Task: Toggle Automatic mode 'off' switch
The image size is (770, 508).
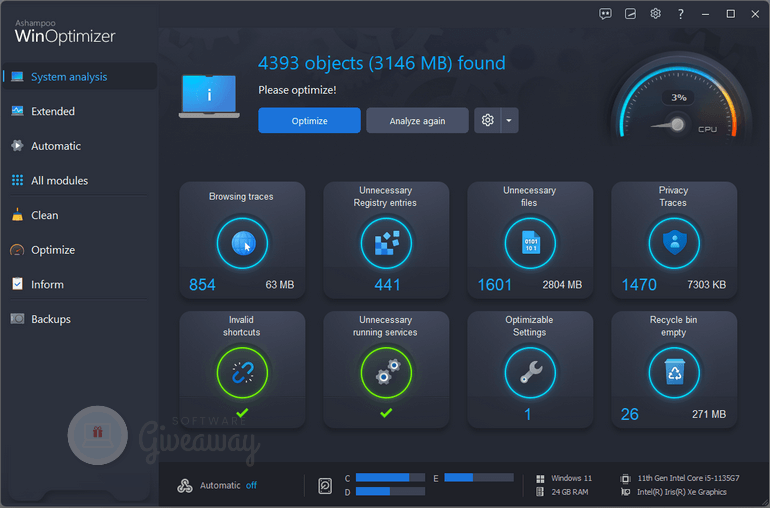Action: tap(251, 485)
